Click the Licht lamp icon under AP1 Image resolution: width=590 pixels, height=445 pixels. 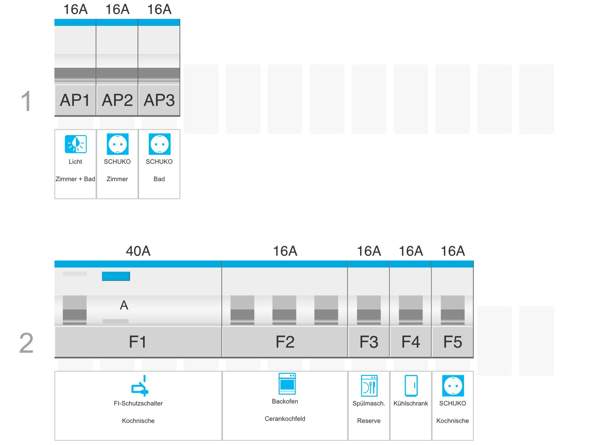tap(76, 144)
